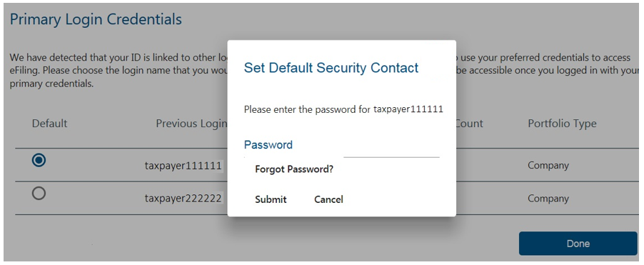The height and width of the screenshot is (265, 644).
Task: Click the Previous Login column header
Action: pos(191,124)
